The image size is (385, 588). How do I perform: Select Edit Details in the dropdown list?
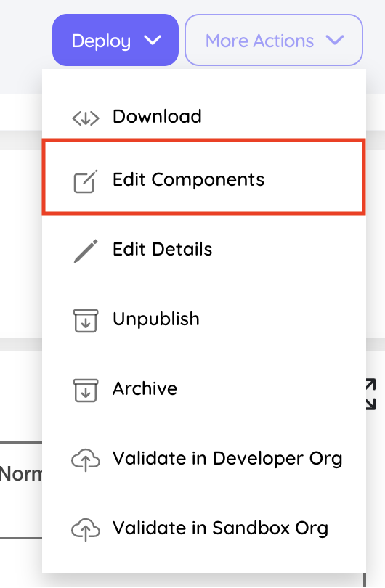point(203,250)
